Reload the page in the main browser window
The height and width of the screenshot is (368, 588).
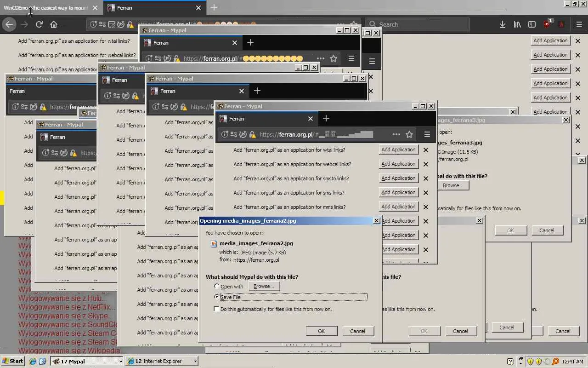[39, 24]
